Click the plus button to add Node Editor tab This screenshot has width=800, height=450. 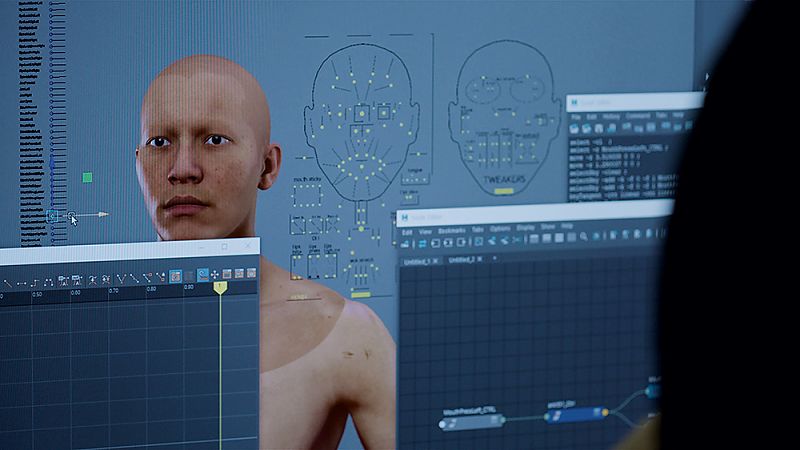tap(494, 258)
